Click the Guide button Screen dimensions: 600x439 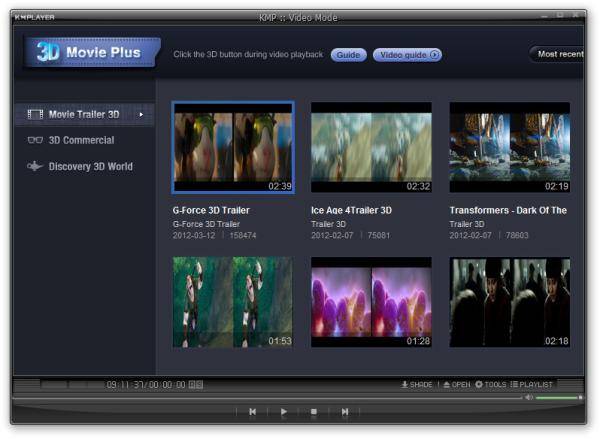tap(348, 55)
